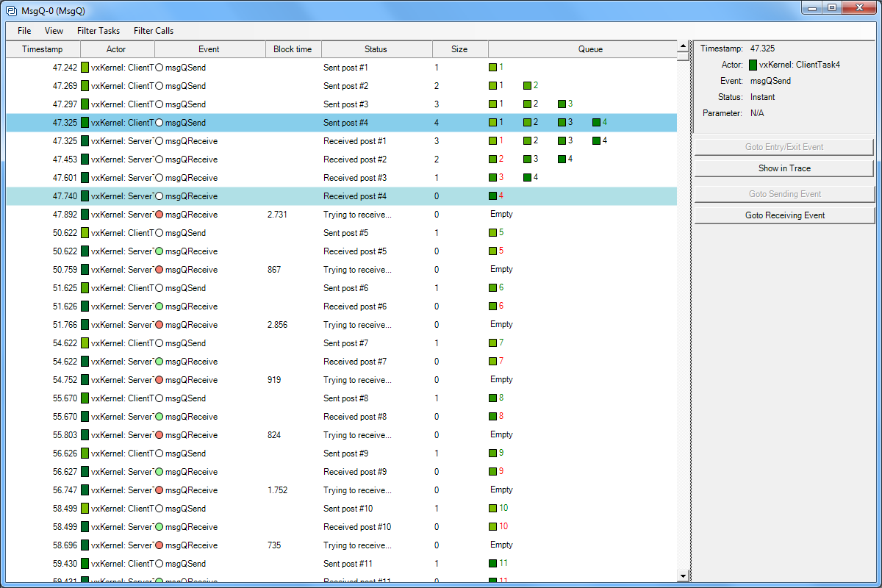Viewport: 882px width, 588px height.
Task: Click the MsgQ window title bar icon
Action: (x=12, y=10)
